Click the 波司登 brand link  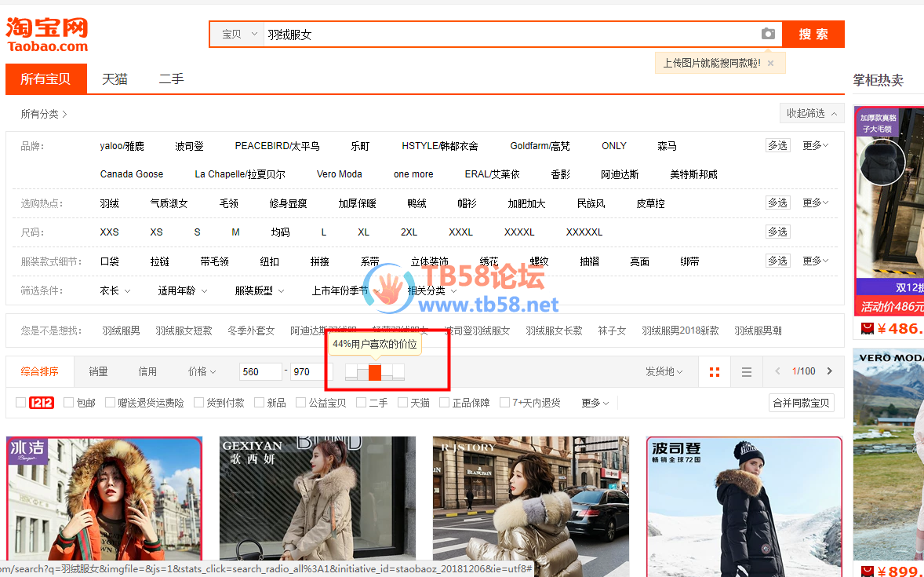tap(189, 146)
